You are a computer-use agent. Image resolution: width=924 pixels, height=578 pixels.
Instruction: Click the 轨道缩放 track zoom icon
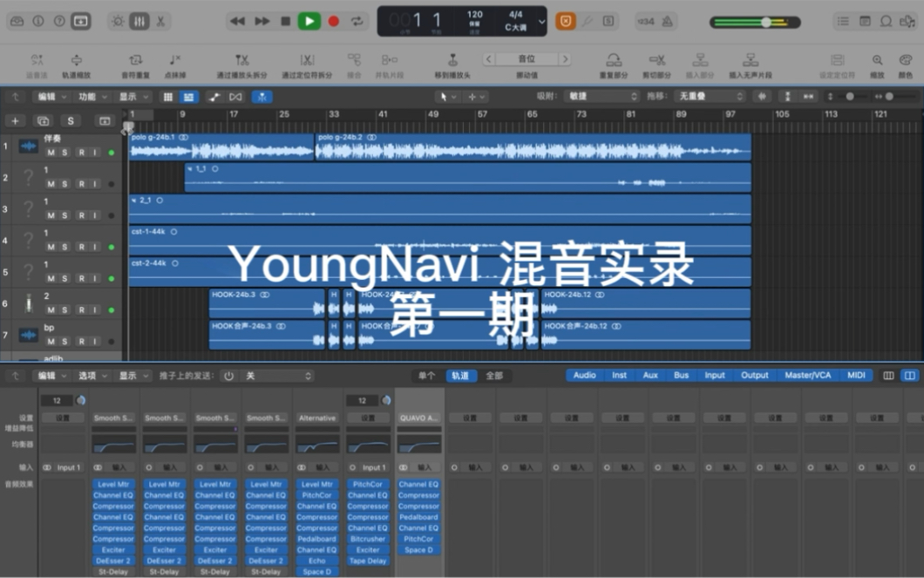(x=76, y=61)
